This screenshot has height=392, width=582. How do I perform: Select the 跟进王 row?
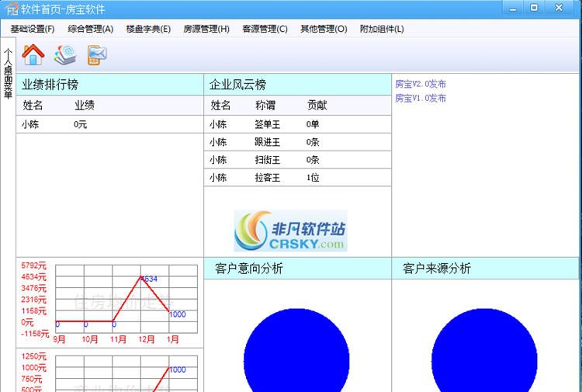pyautogui.click(x=298, y=142)
